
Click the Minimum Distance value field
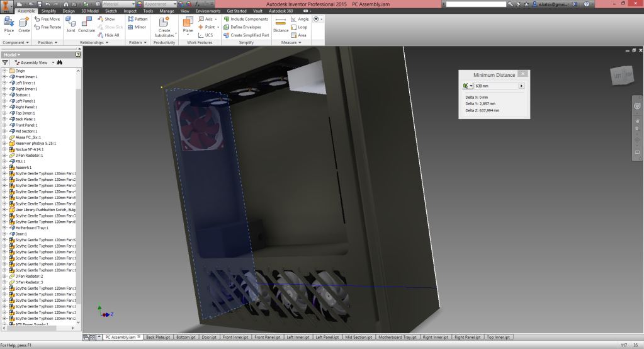pyautogui.click(x=496, y=86)
